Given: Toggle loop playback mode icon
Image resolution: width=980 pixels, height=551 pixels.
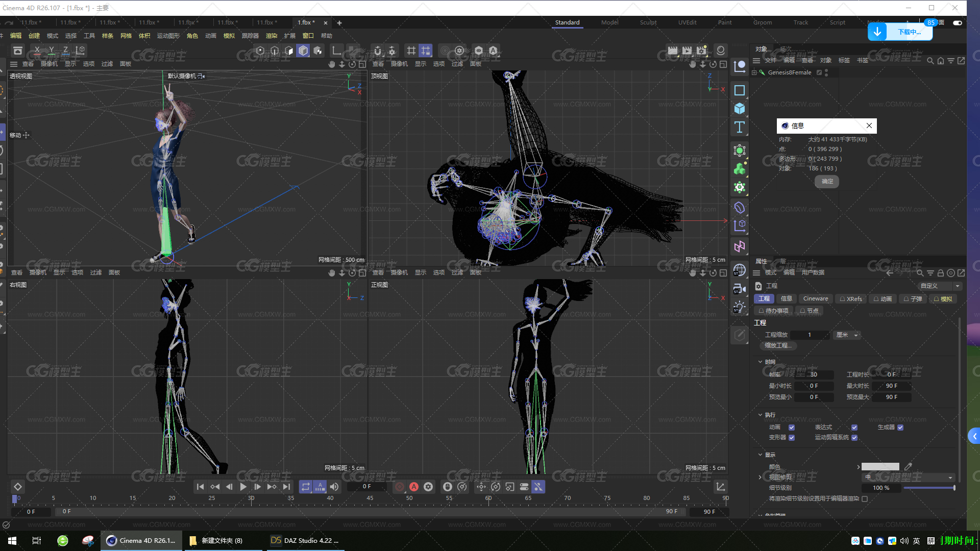Looking at the screenshot, I should point(305,487).
